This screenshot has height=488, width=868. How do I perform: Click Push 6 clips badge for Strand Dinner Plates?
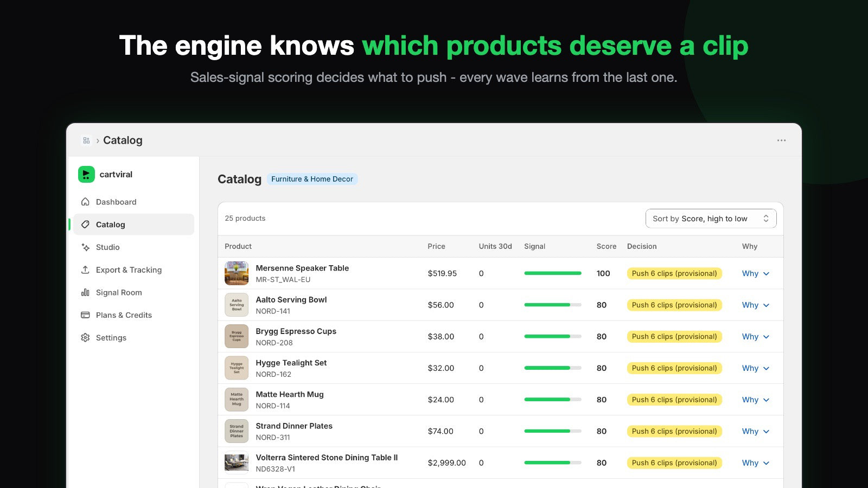(674, 432)
